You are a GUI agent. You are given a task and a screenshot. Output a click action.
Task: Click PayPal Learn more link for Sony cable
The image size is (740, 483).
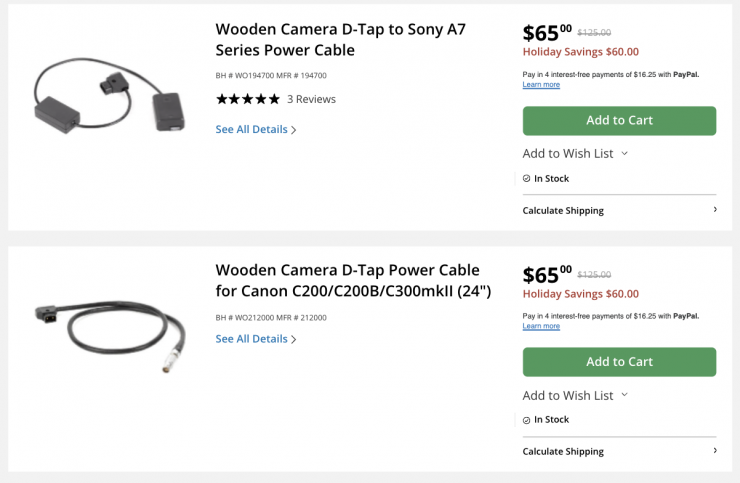pyautogui.click(x=541, y=85)
